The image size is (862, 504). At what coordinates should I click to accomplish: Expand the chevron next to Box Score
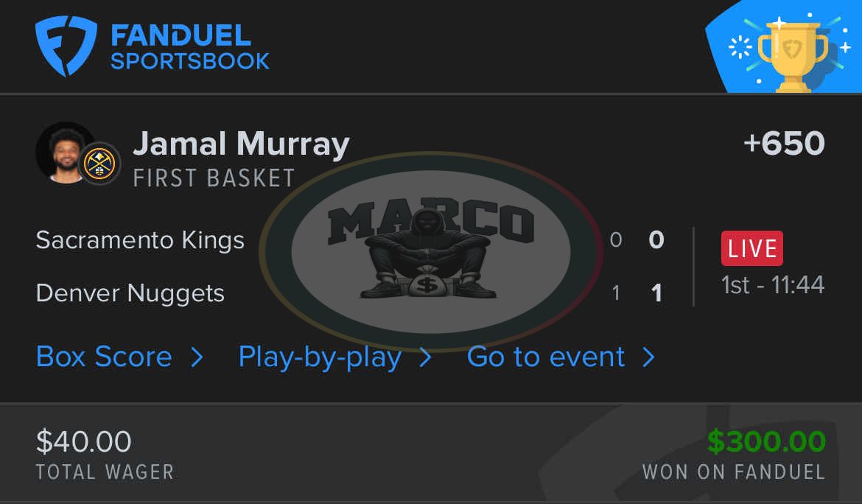pyautogui.click(x=197, y=357)
